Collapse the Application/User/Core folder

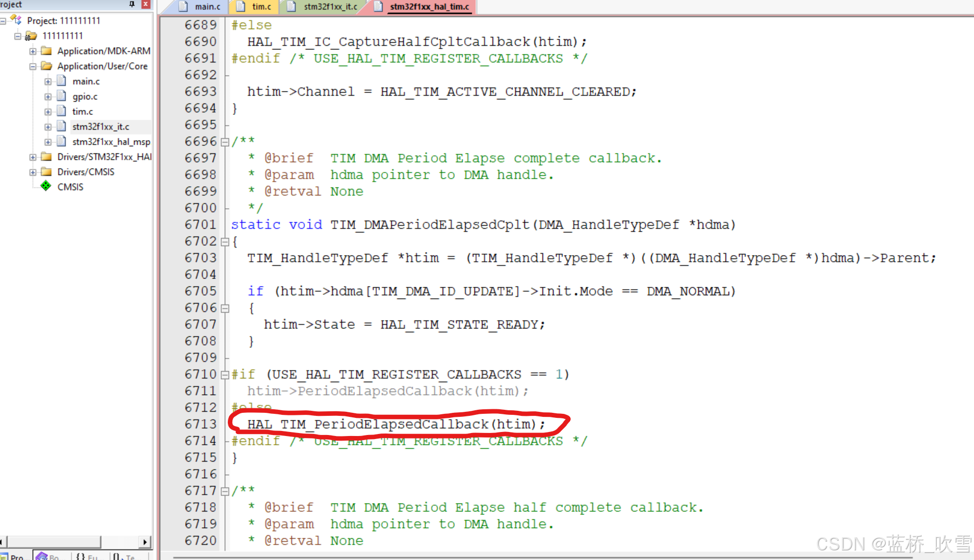click(x=33, y=67)
